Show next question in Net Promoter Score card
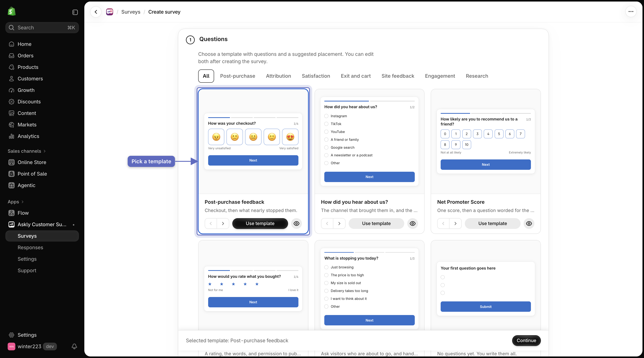The width and height of the screenshot is (644, 358). coord(456,223)
